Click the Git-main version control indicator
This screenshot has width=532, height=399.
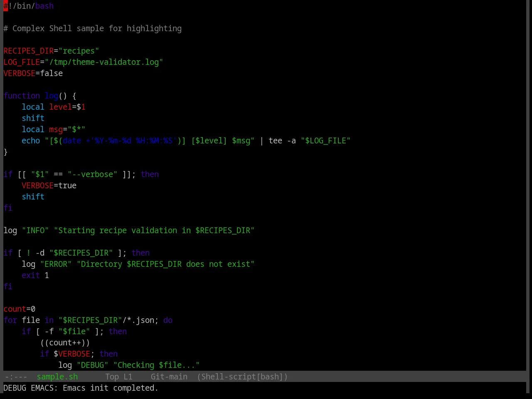169,377
